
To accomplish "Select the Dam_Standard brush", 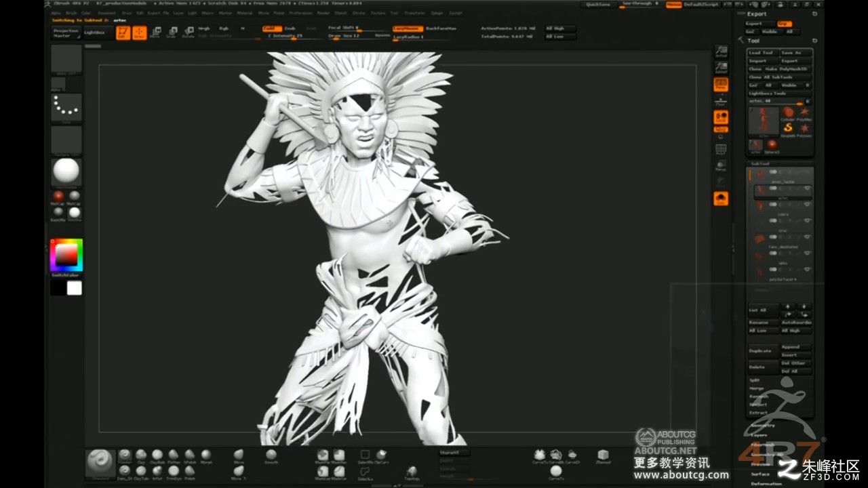I will coord(125,472).
